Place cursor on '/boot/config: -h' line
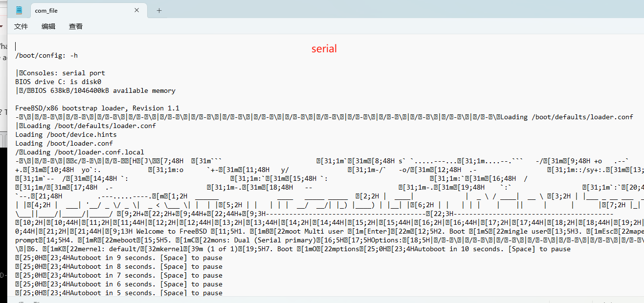The image size is (644, 303). pyautogui.click(x=46, y=56)
